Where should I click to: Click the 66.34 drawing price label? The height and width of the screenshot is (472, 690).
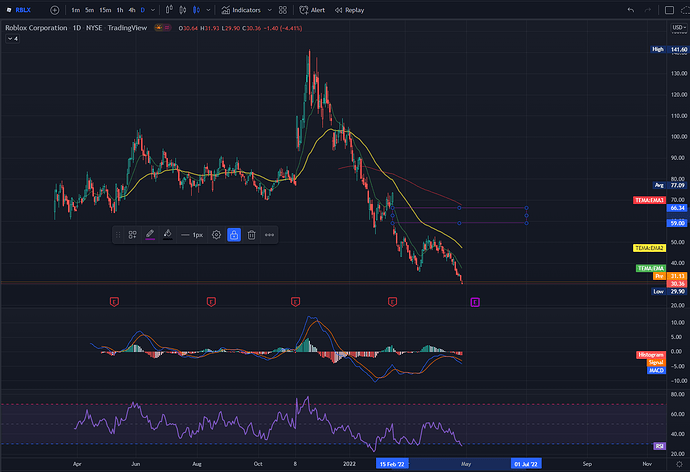click(677, 208)
